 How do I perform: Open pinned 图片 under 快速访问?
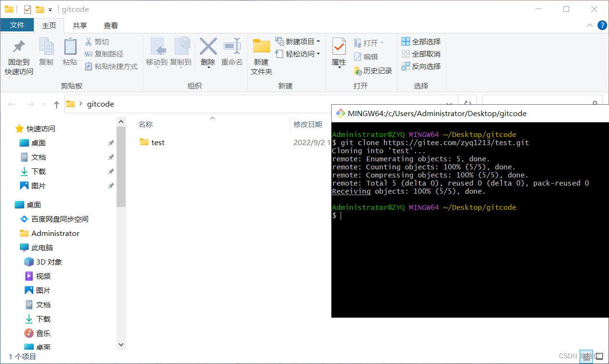coord(33,186)
